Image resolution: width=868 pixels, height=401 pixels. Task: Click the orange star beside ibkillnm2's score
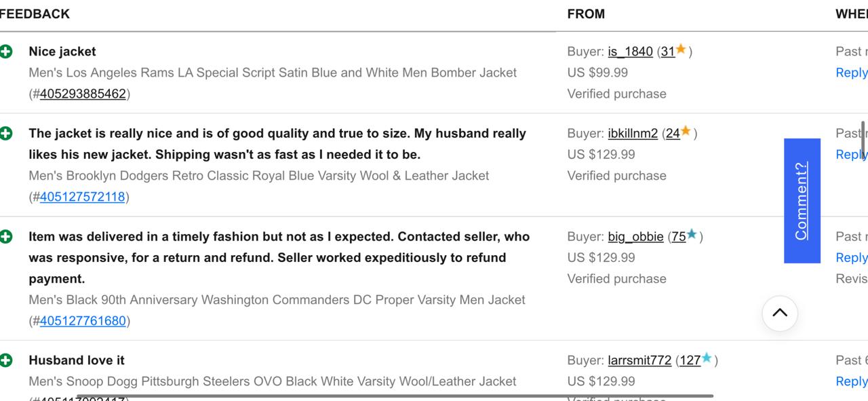point(686,132)
